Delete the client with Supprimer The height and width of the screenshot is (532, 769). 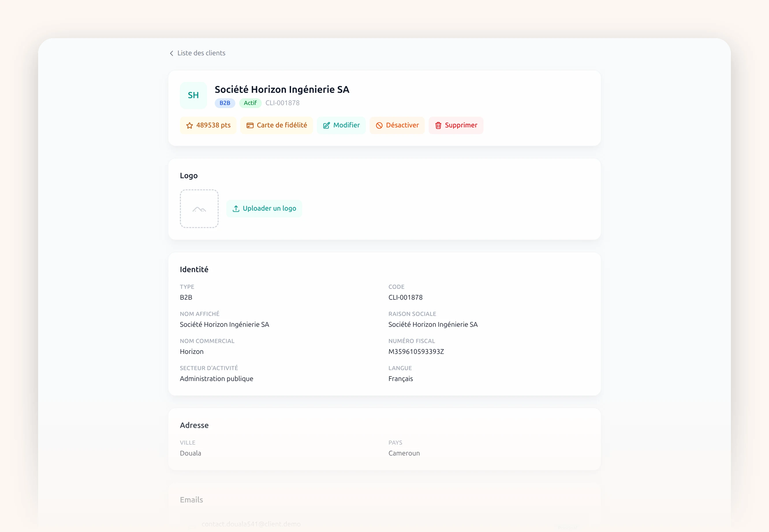coord(456,125)
